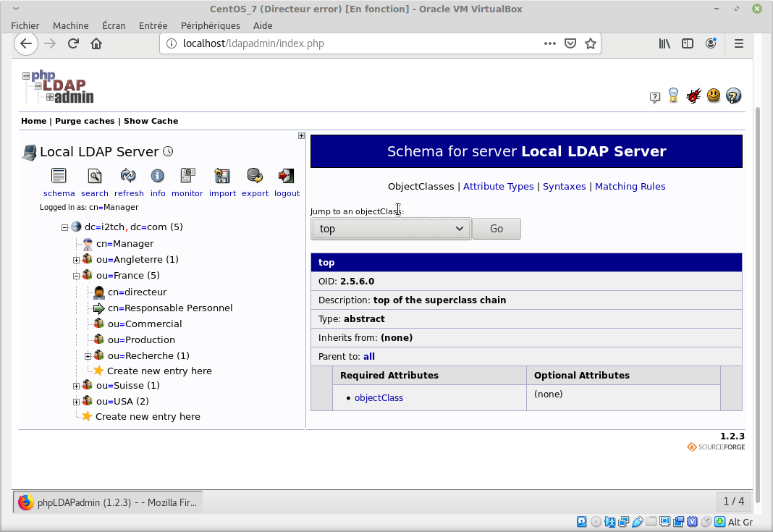Click the schema icon in LDAP toolbar
This screenshot has height=532, width=773.
click(x=59, y=176)
